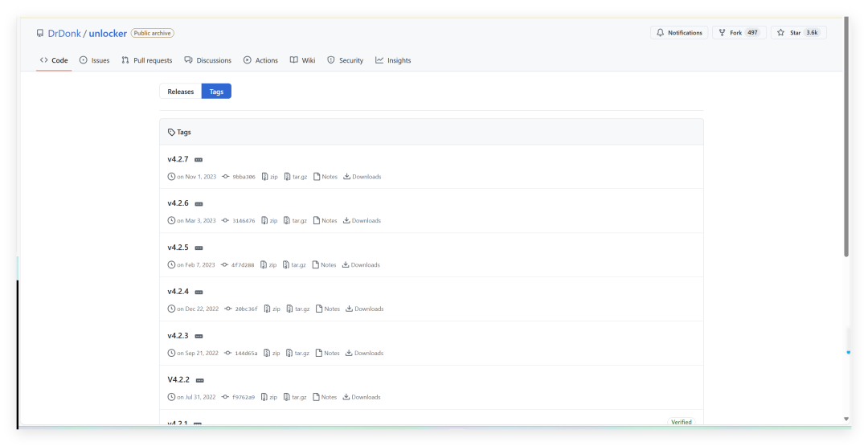
Task: Expand v4.2.5 tag message ellipsis
Action: pos(199,248)
